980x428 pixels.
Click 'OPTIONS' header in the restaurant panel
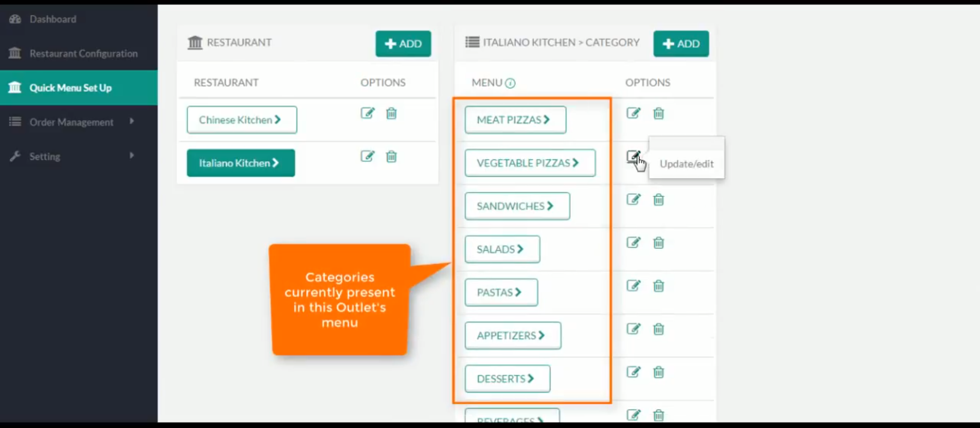pos(383,83)
